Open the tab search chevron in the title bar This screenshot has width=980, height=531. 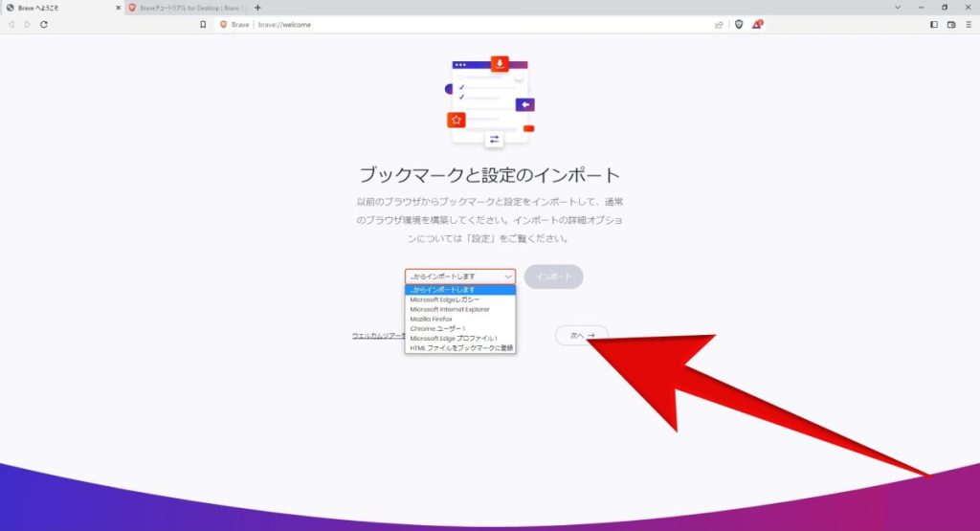898,8
